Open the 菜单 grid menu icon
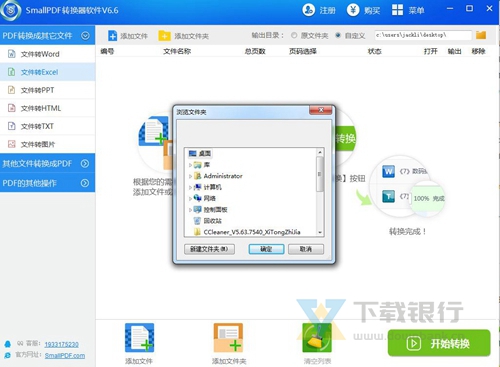Image resolution: width=500 pixels, height=367 pixels. click(397, 10)
